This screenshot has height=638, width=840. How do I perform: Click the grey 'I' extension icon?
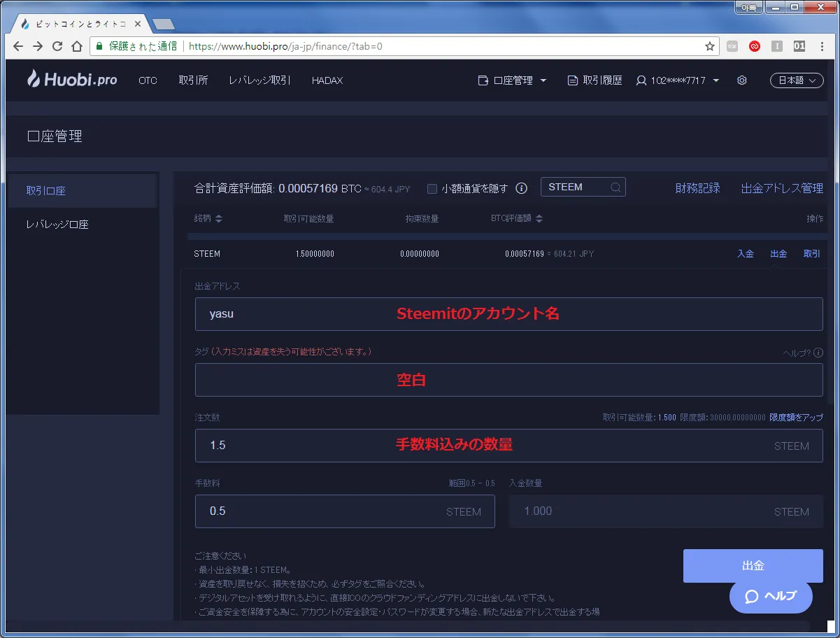click(x=777, y=46)
